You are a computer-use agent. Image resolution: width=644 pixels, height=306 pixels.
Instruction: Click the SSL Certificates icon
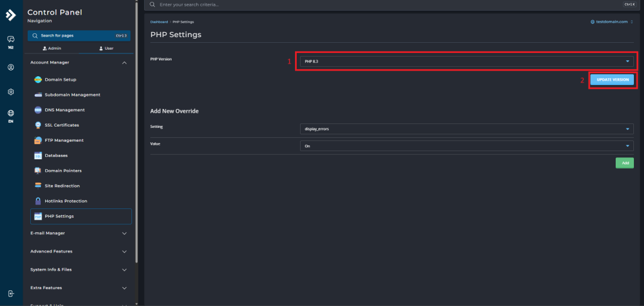(38, 125)
